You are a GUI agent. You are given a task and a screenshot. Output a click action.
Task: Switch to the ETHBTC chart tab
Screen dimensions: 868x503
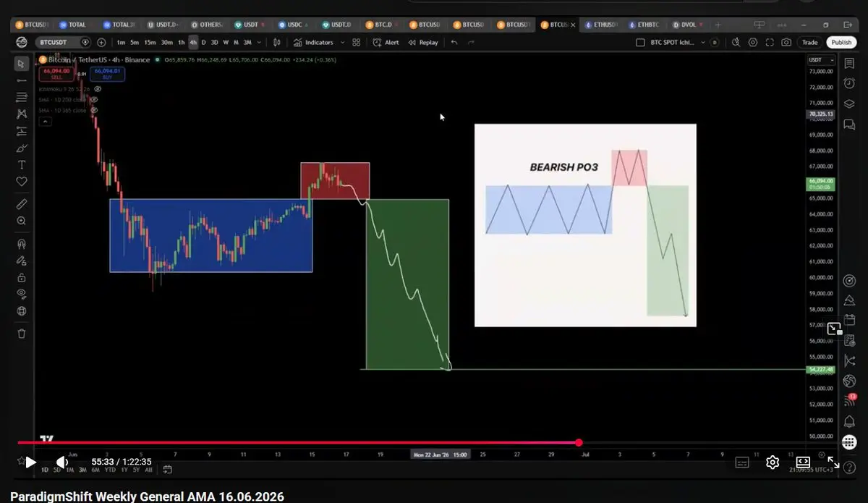coord(646,25)
